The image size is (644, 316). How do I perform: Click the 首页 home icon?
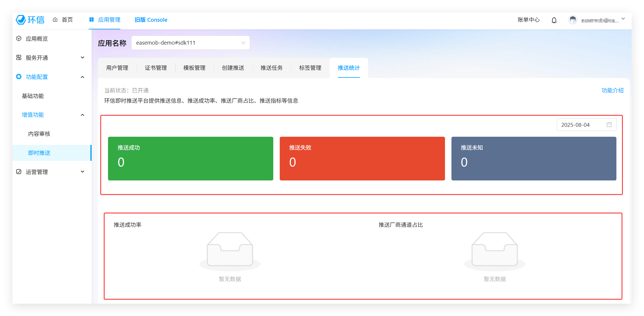[55, 20]
